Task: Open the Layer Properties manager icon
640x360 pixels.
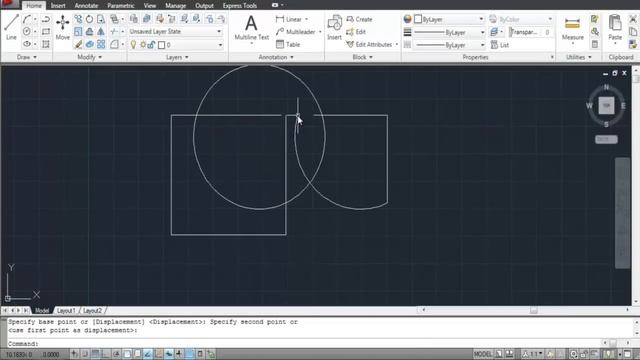Action: pyautogui.click(x=133, y=19)
